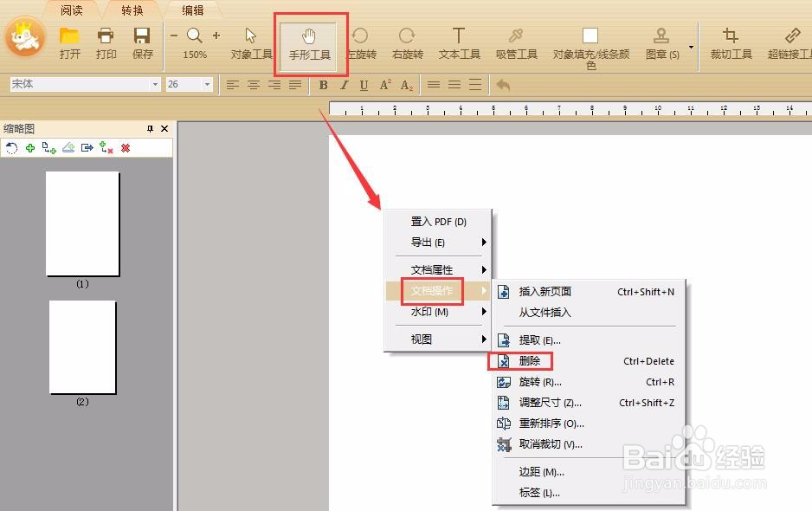
Task: Activate the 超链接工具 (hyperlink tool)
Action: point(792,43)
